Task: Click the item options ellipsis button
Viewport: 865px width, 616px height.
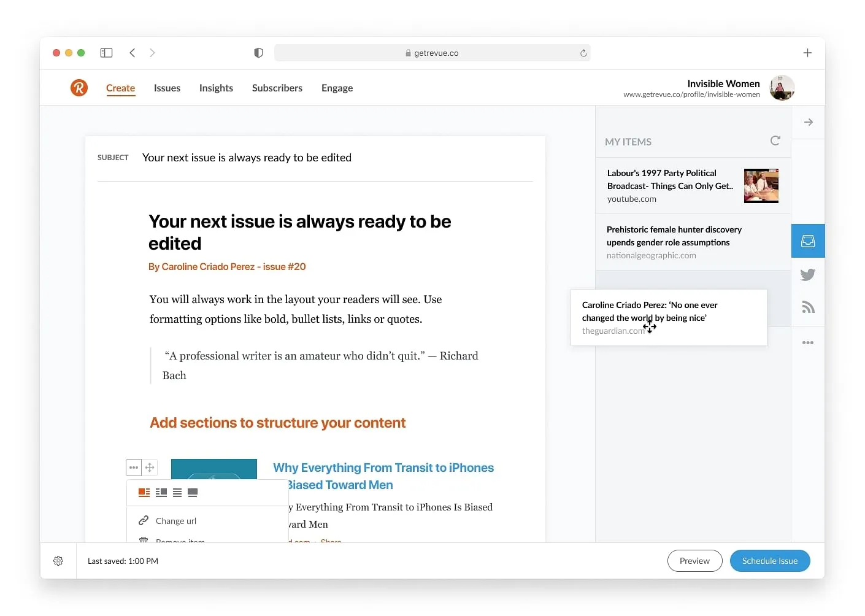Action: (134, 468)
